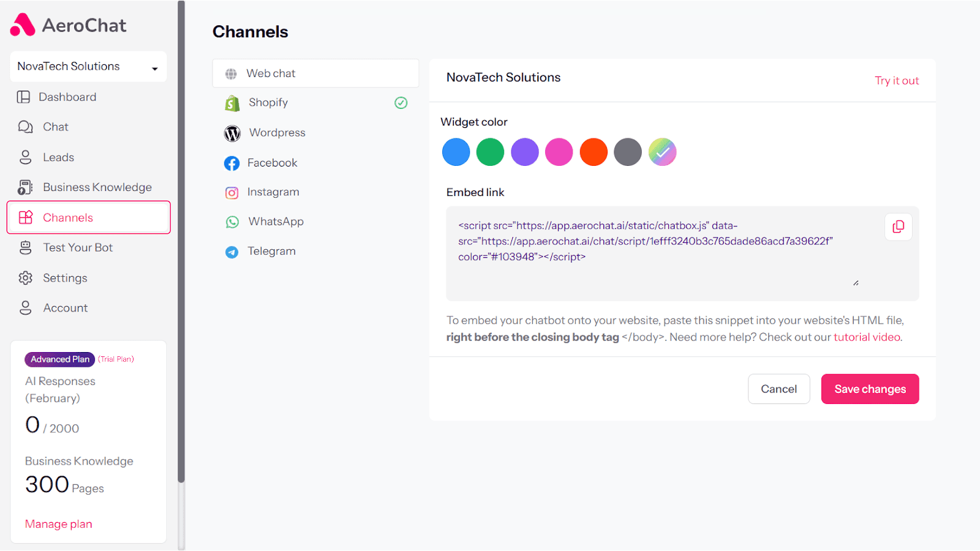The image size is (980, 551).
Task: Copy the embed link snippet
Action: [898, 227]
